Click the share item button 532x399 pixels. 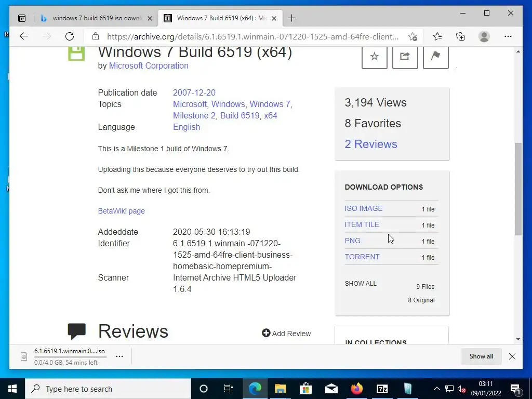[405, 56]
